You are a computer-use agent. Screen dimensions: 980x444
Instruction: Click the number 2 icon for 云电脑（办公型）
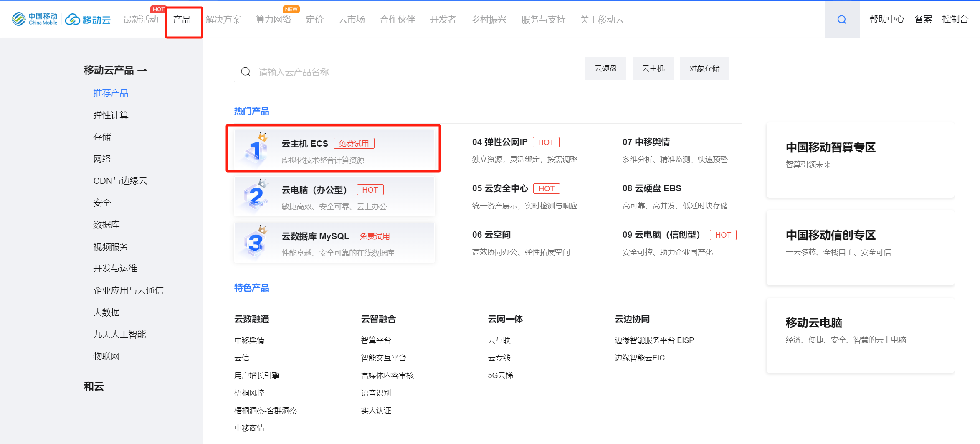click(256, 195)
